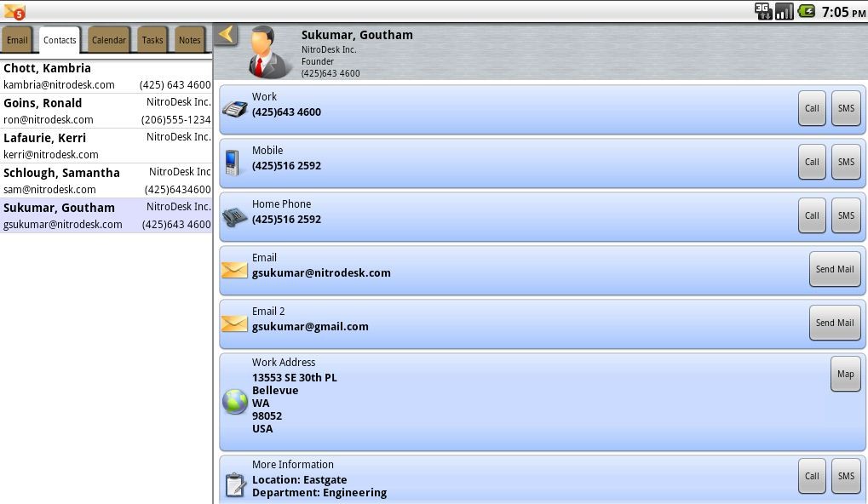868x504 pixels.
Task: Tap phone number (206)555-1234
Action: [x=175, y=119]
